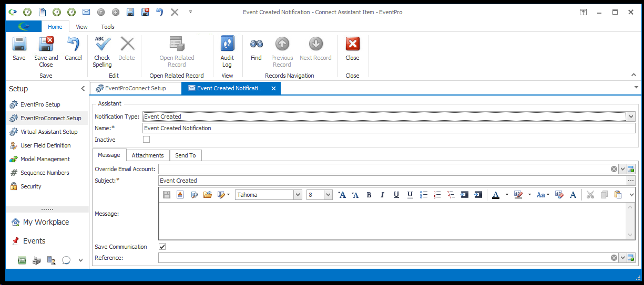Click inside the Message body area
This screenshot has height=285, width=644.
click(x=392, y=220)
